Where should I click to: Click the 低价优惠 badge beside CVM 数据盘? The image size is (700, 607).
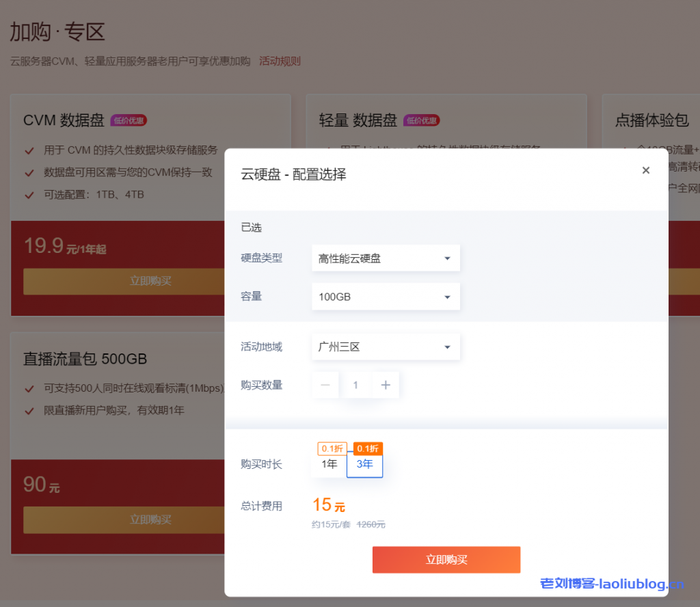(129, 121)
